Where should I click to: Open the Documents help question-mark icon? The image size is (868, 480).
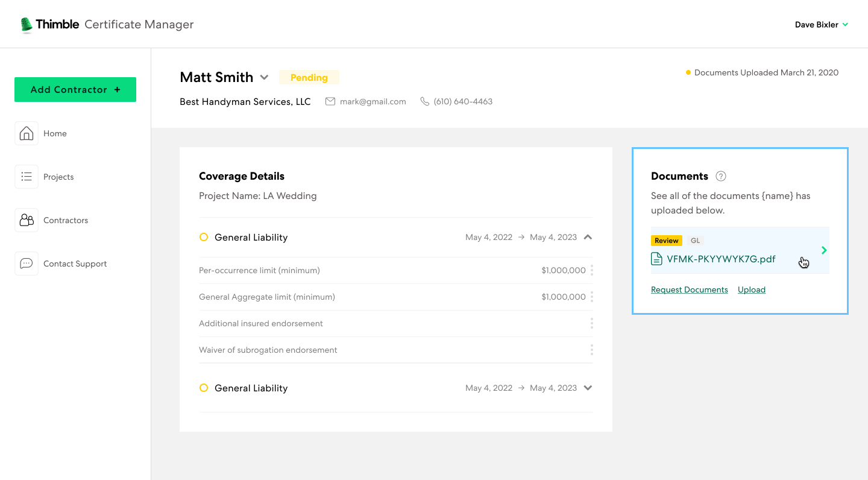pyautogui.click(x=721, y=177)
